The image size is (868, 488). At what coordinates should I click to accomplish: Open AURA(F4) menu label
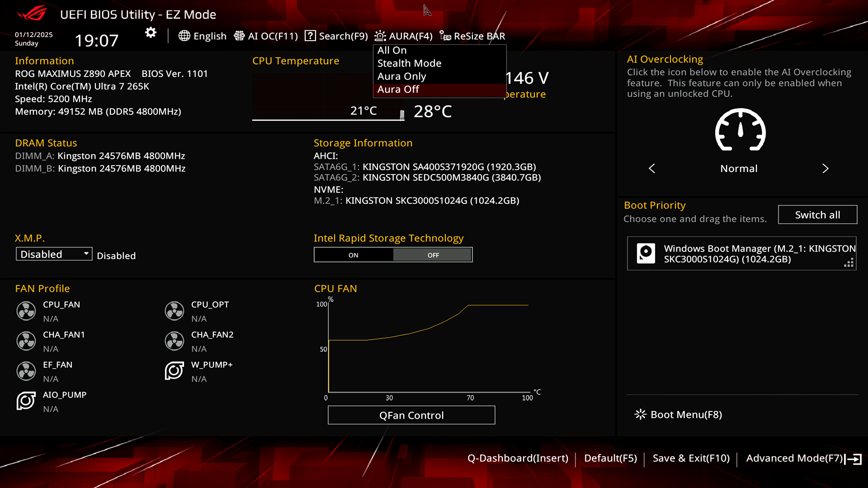pos(411,36)
